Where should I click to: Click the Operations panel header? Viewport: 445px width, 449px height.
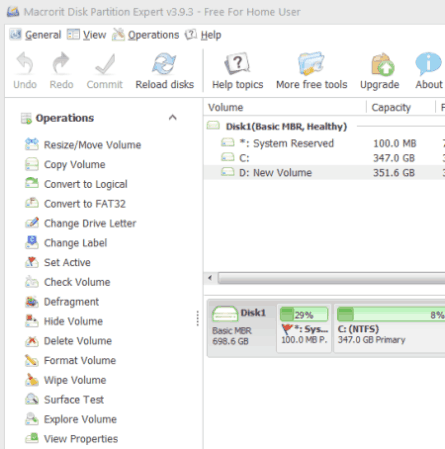tap(99, 118)
